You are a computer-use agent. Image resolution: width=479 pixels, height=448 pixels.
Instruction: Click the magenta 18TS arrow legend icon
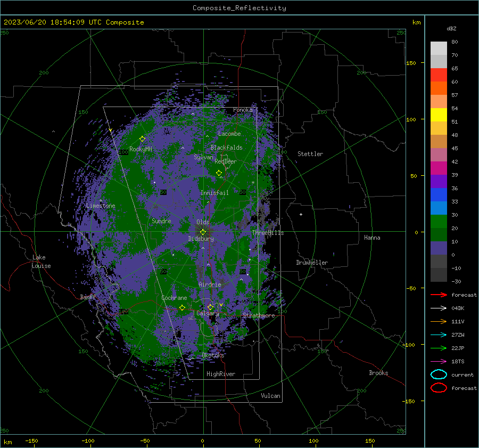point(439,362)
